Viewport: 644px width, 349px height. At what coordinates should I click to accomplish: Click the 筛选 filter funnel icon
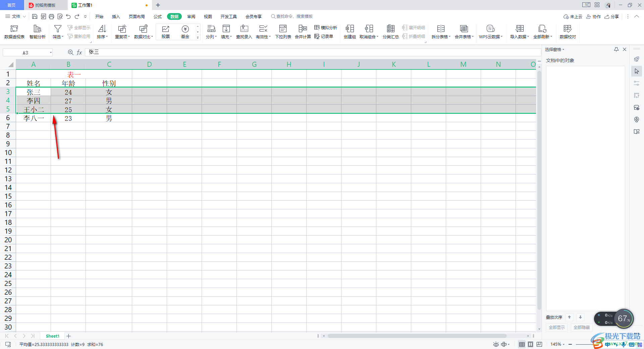tap(58, 29)
